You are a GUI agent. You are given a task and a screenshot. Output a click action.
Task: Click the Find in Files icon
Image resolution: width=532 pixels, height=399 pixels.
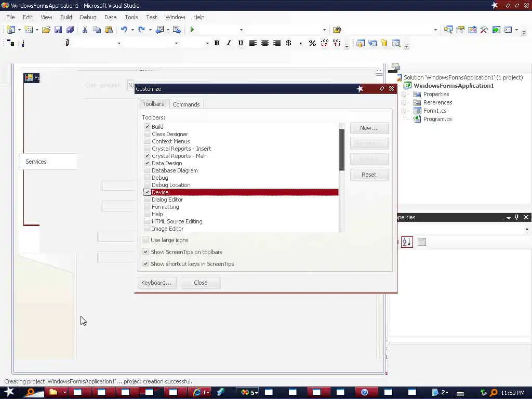337,30
